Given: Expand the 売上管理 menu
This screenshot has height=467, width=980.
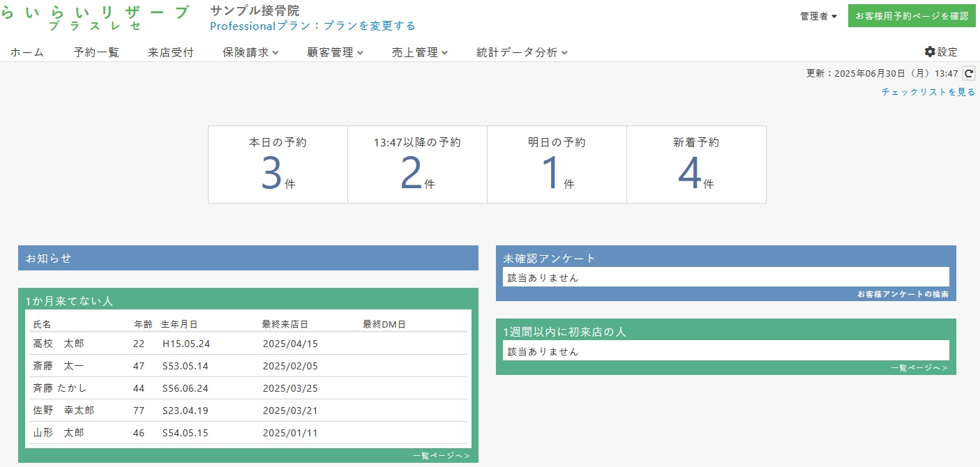Looking at the screenshot, I should pyautogui.click(x=419, y=52).
